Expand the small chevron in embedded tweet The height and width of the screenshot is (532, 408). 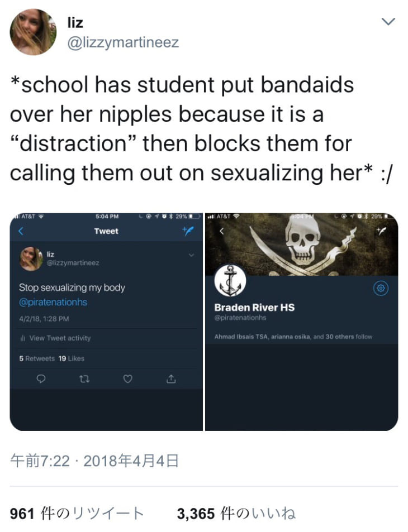click(x=192, y=255)
